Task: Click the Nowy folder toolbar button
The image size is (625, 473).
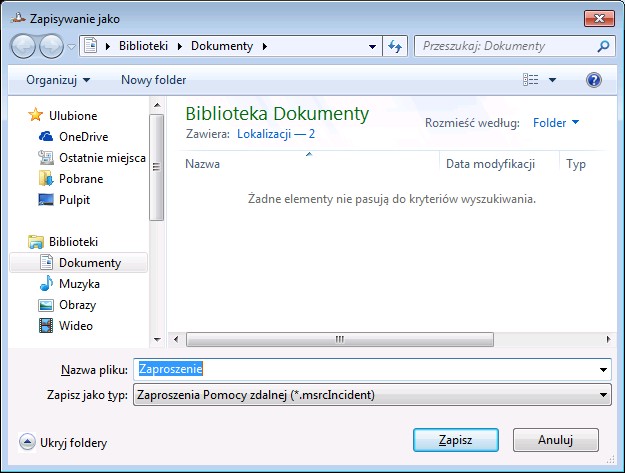Action: pyautogui.click(x=153, y=79)
